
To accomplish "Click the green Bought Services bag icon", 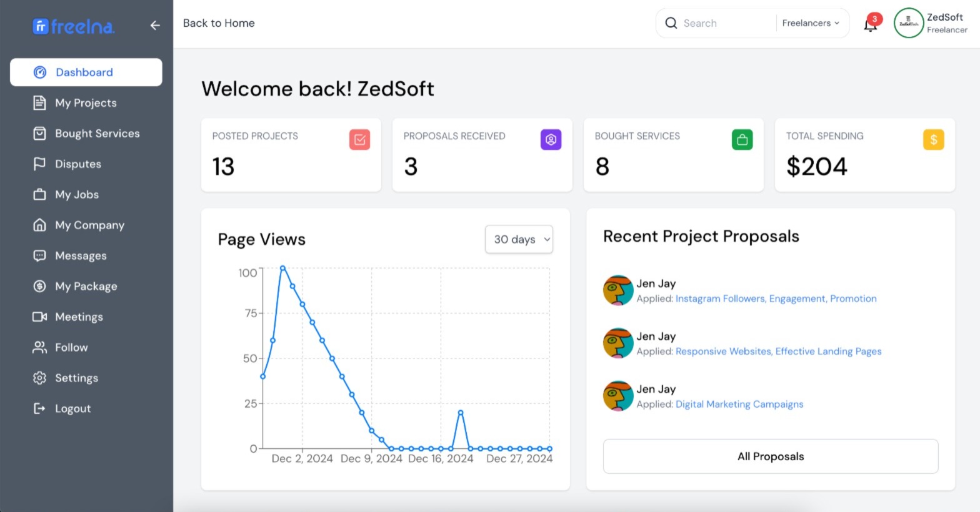I will point(742,139).
